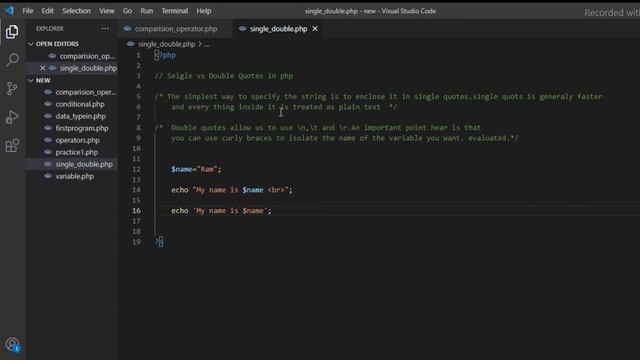The width and height of the screenshot is (640, 360).
Task: Open data_typein.php in the explorer
Action: (x=80, y=116)
